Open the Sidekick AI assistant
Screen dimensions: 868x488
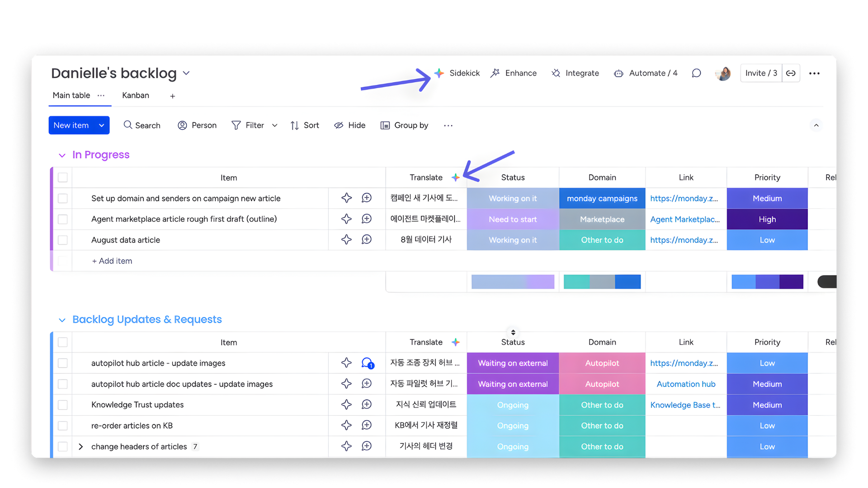point(458,73)
